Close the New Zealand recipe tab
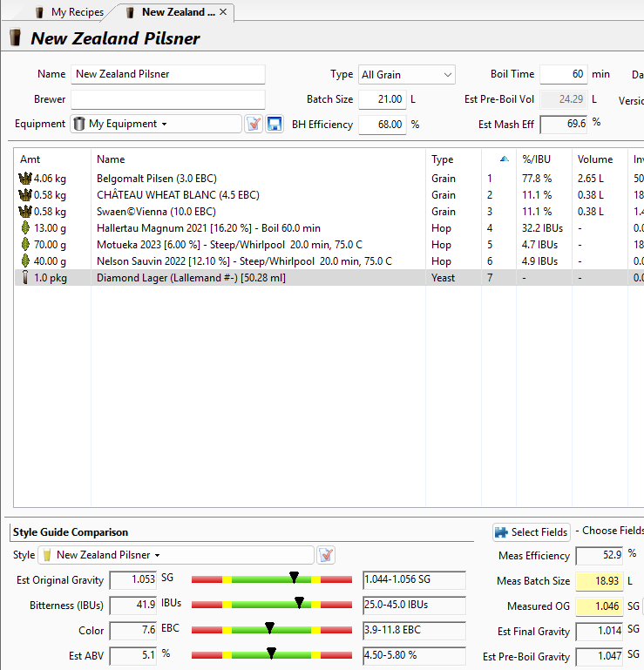The height and width of the screenshot is (670, 644). pyautogui.click(x=223, y=12)
